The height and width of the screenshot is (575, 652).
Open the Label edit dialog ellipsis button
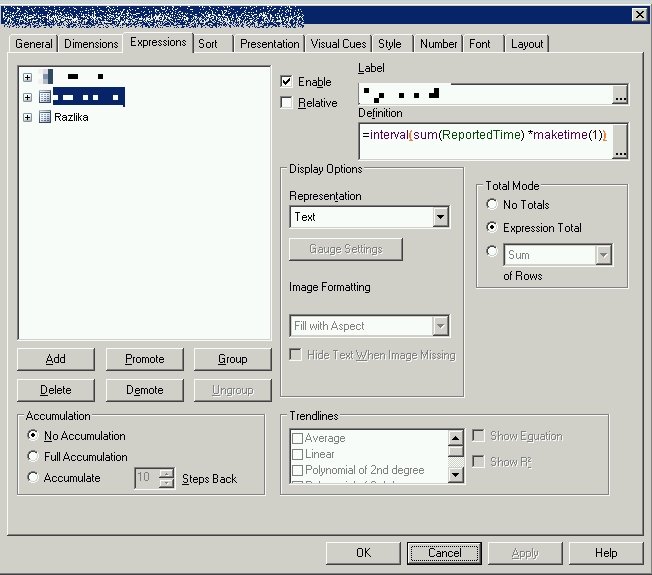620,94
